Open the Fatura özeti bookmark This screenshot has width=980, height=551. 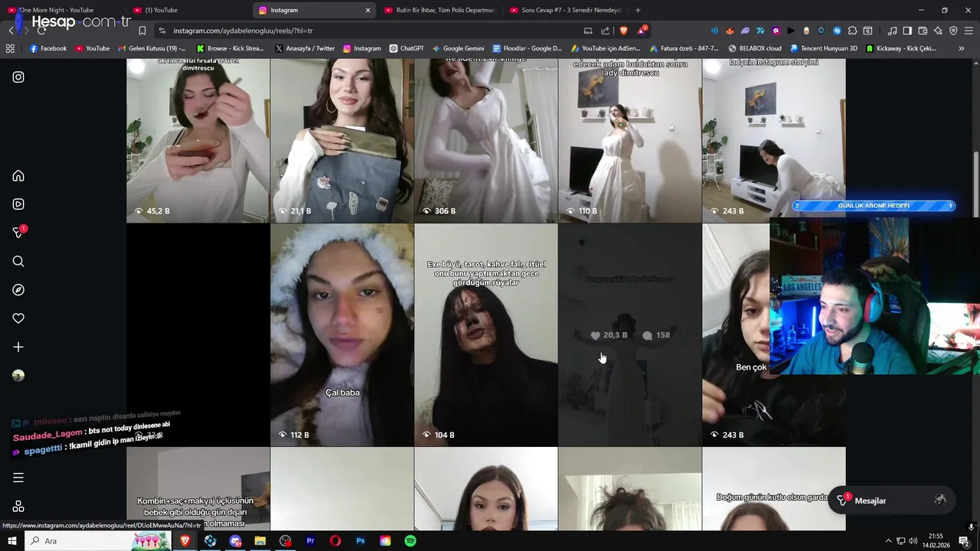coord(684,48)
